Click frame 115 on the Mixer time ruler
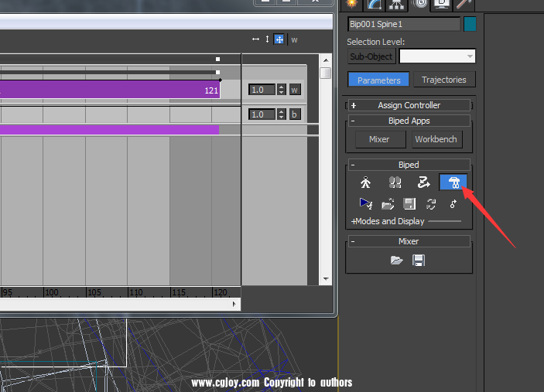 point(178,292)
